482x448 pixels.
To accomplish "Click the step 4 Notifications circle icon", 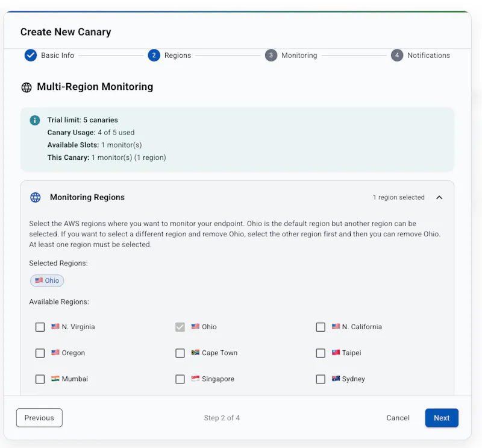I will pyautogui.click(x=397, y=55).
